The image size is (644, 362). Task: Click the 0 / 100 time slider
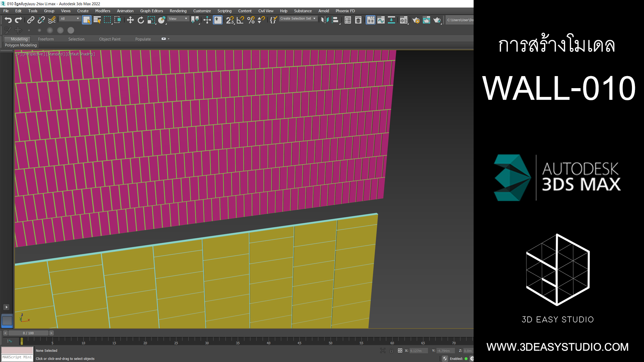click(x=29, y=333)
